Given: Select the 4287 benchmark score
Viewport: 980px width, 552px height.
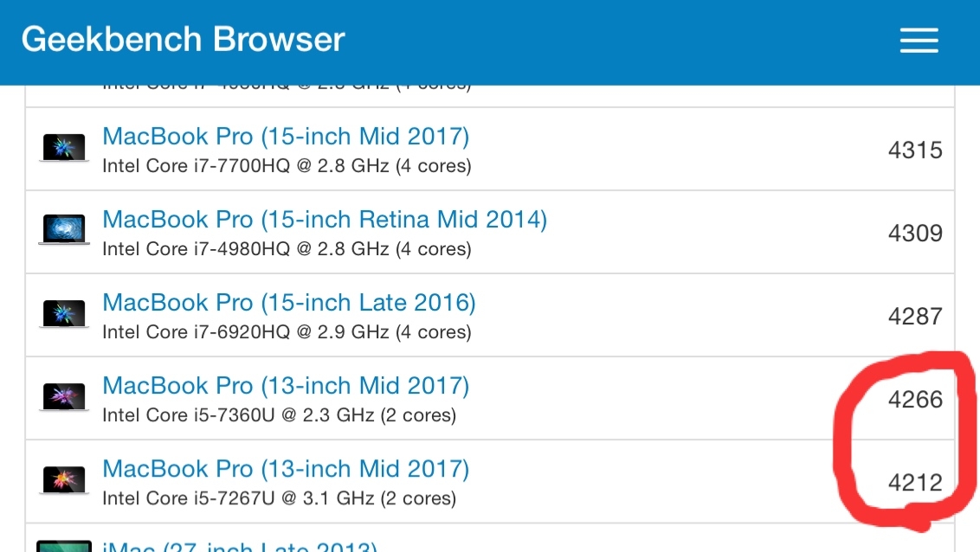Looking at the screenshot, I should click(x=915, y=317).
